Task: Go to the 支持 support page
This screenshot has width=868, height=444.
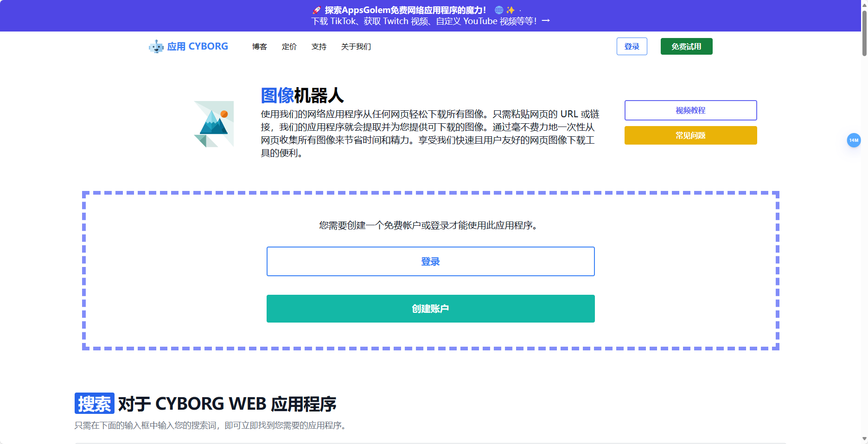Action: [x=319, y=46]
